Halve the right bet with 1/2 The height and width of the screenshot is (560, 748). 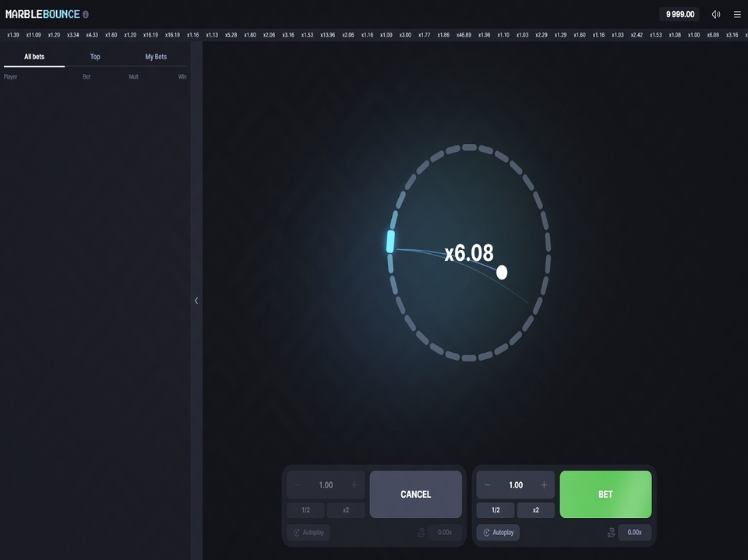pyautogui.click(x=496, y=510)
